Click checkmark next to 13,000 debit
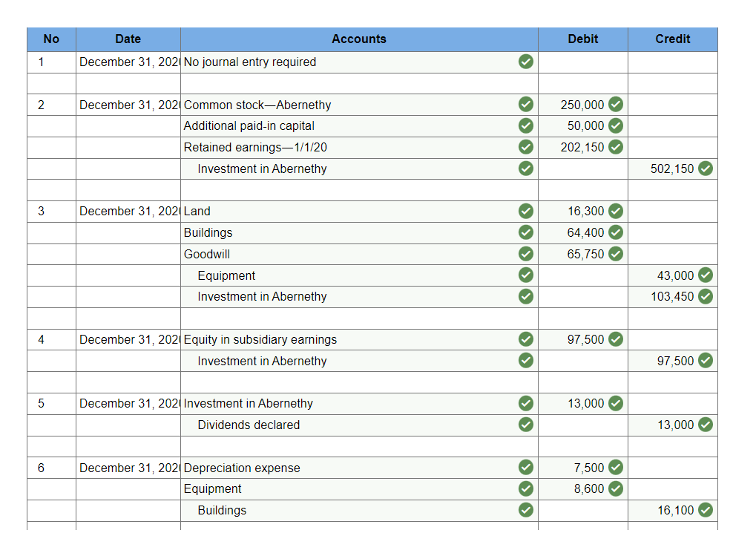Viewport: 756px width, 533px height. [x=615, y=403]
